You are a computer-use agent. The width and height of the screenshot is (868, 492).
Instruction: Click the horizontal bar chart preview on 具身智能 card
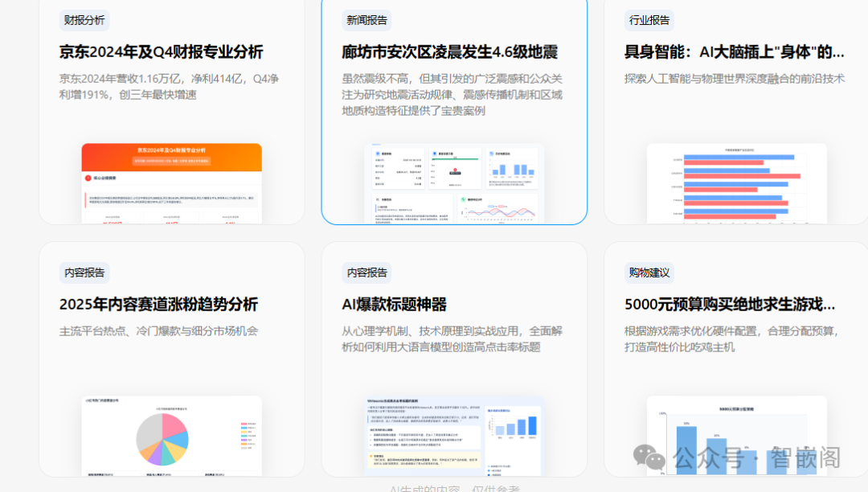click(737, 182)
